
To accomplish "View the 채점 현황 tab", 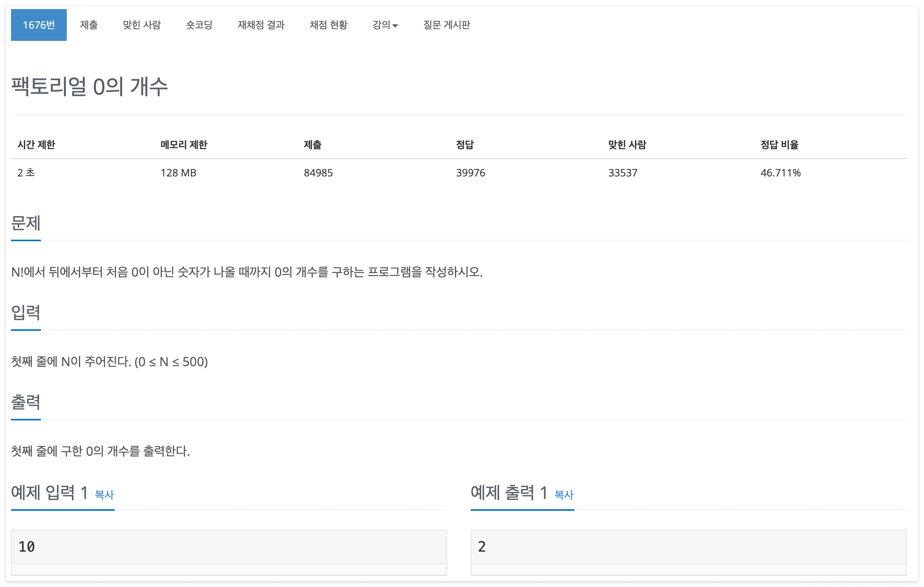I will 328,25.
